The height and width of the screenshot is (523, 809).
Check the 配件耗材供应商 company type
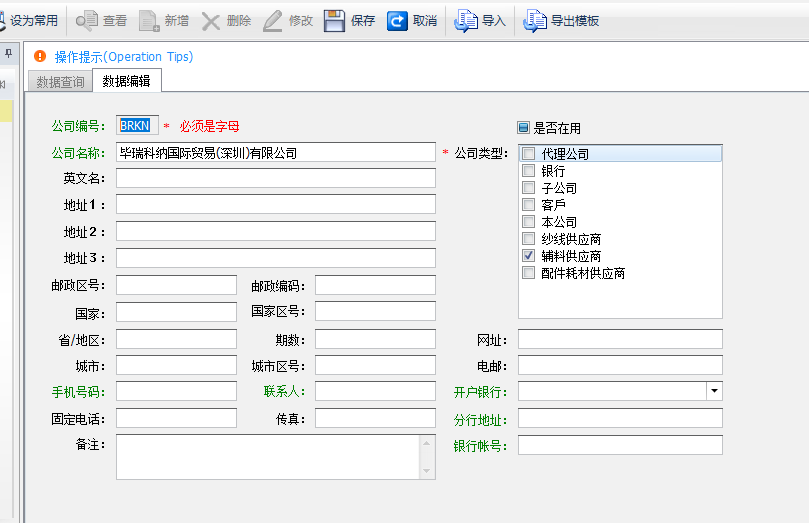pyautogui.click(x=528, y=272)
